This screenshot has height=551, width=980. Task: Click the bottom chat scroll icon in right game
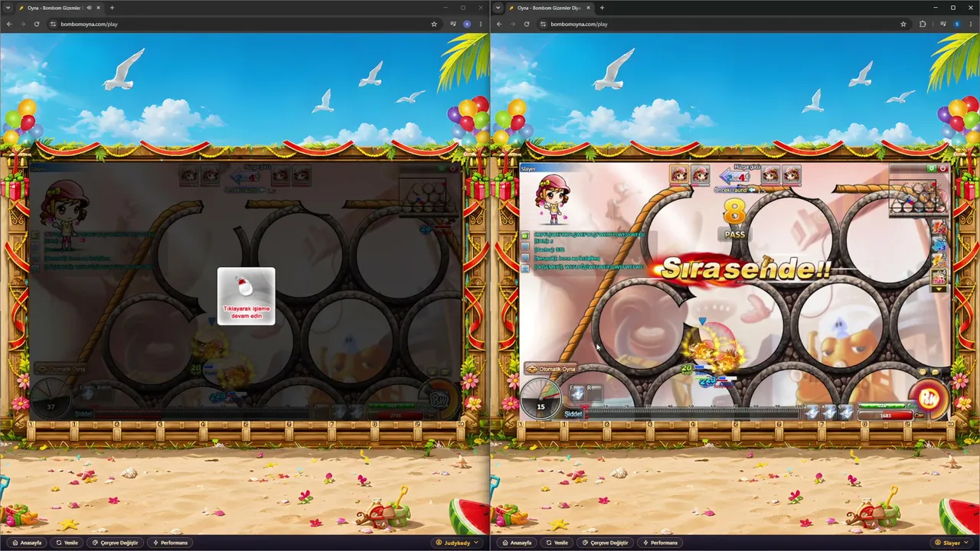tap(525, 268)
